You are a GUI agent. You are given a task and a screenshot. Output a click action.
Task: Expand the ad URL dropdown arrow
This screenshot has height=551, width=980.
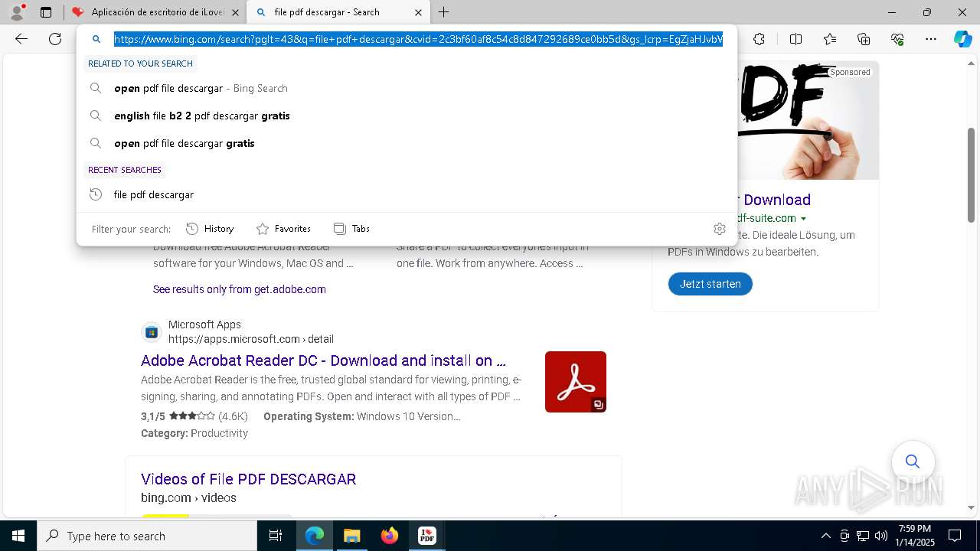click(x=803, y=219)
